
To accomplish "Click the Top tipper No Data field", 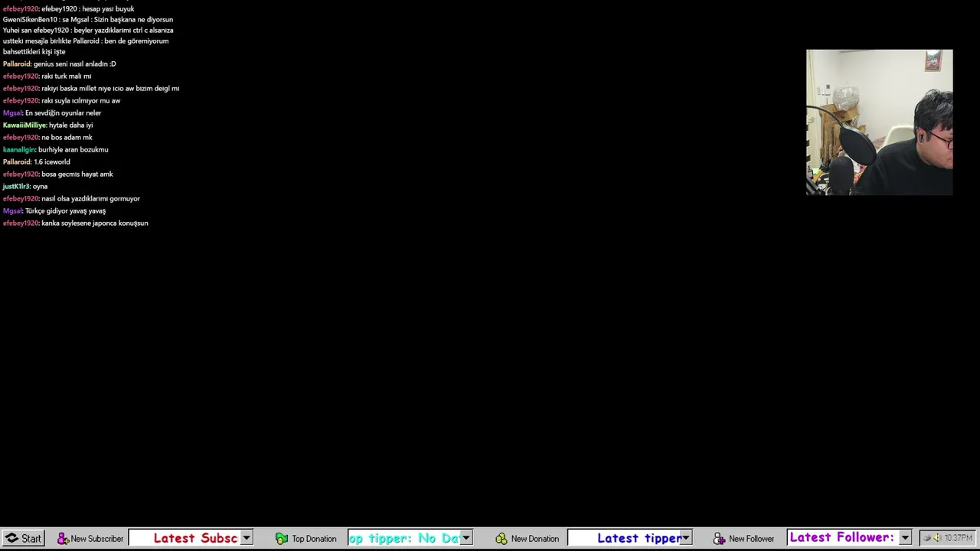I will 403,538.
